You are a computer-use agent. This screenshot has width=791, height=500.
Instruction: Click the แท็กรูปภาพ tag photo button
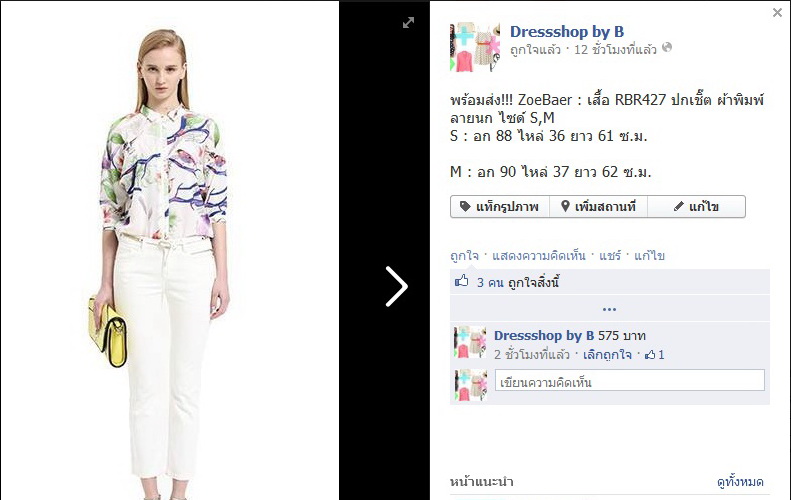(x=499, y=206)
